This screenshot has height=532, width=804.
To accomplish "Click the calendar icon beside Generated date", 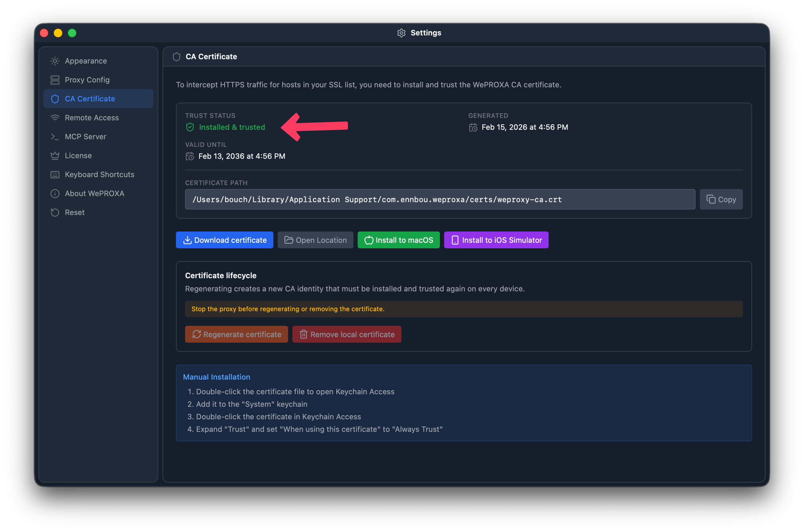I will tap(473, 128).
